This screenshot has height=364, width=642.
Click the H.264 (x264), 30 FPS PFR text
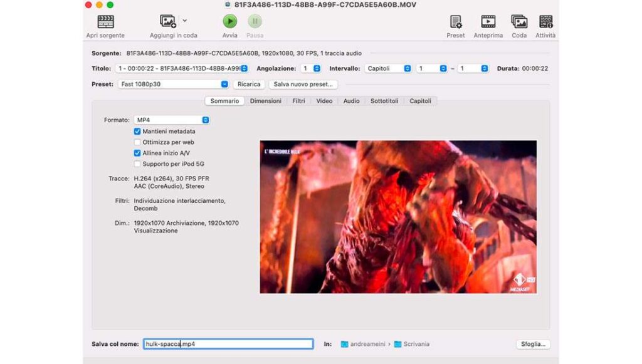pyautogui.click(x=171, y=179)
